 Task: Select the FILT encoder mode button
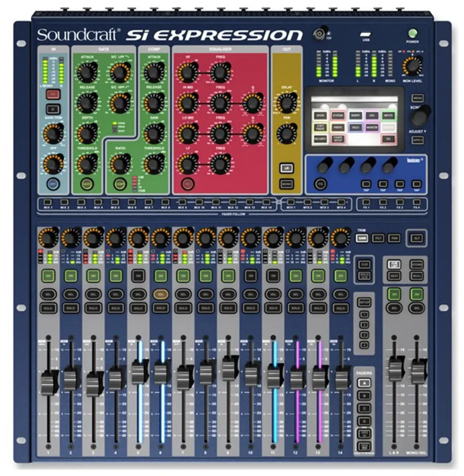tap(378, 238)
